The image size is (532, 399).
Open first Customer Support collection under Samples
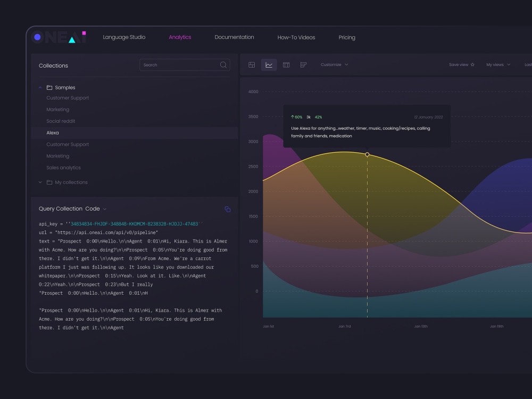pos(68,98)
